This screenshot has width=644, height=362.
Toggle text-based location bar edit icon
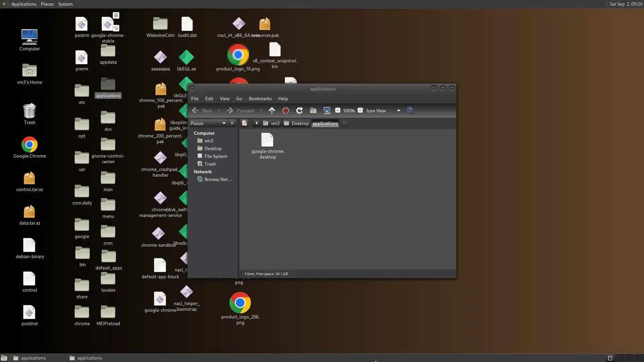pyautogui.click(x=245, y=123)
